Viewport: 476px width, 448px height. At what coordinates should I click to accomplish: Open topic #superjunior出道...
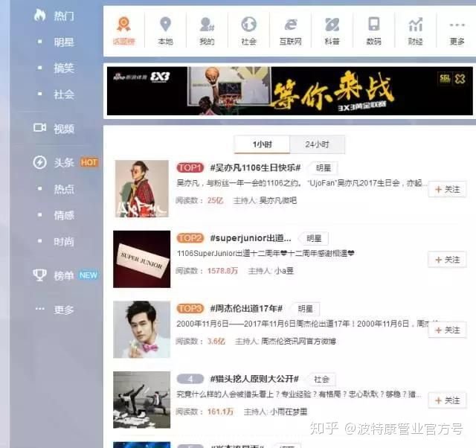(x=251, y=238)
